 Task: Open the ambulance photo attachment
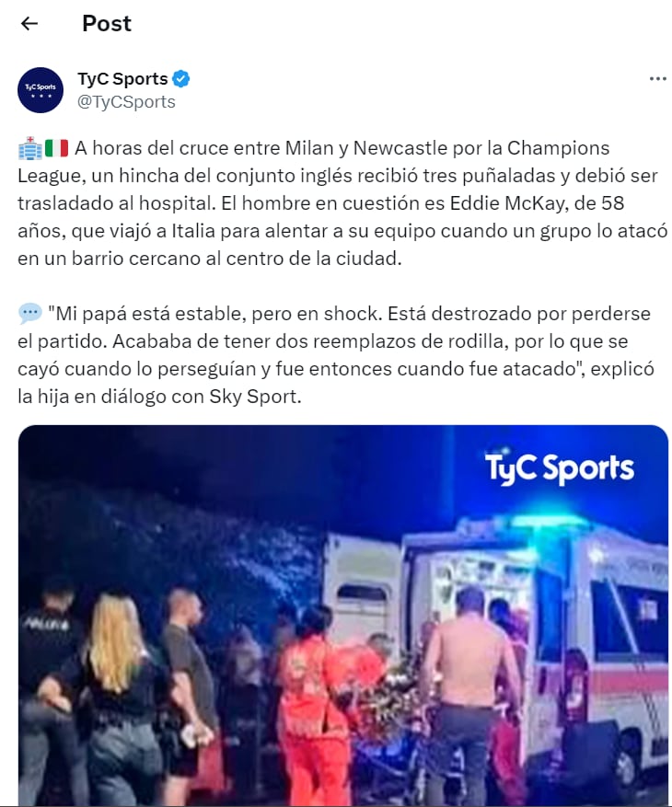pyautogui.click(x=343, y=616)
